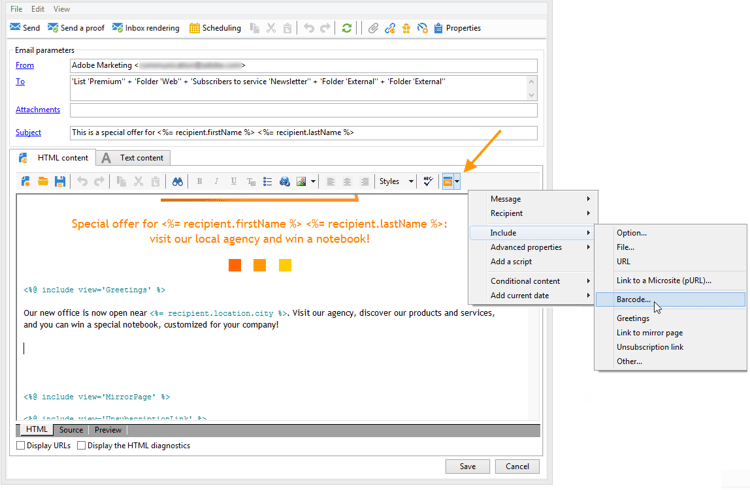The image size is (750, 490).
Task: Click the Save button
Action: (x=467, y=466)
